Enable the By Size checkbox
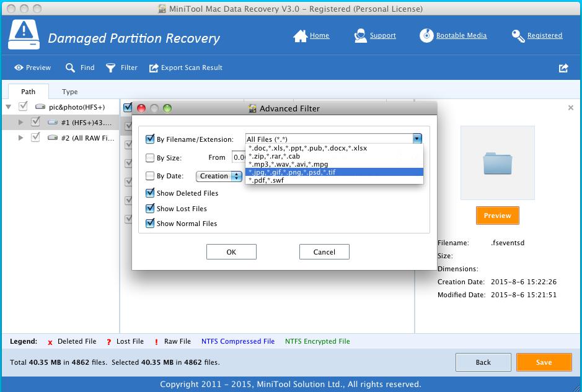 click(x=150, y=158)
